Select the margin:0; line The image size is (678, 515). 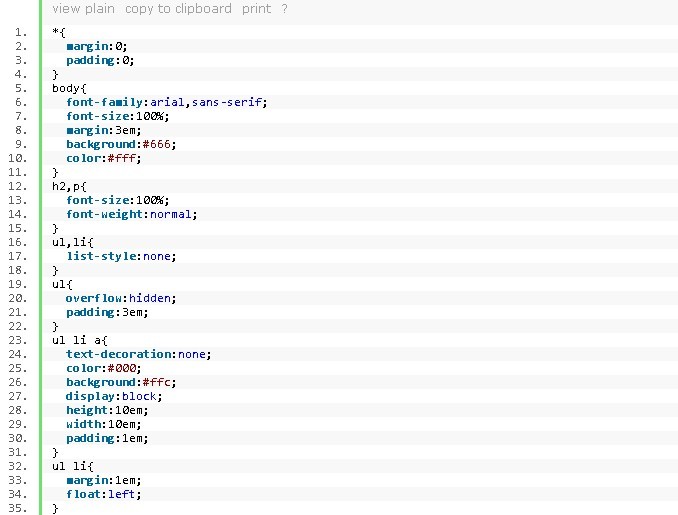tap(97, 46)
